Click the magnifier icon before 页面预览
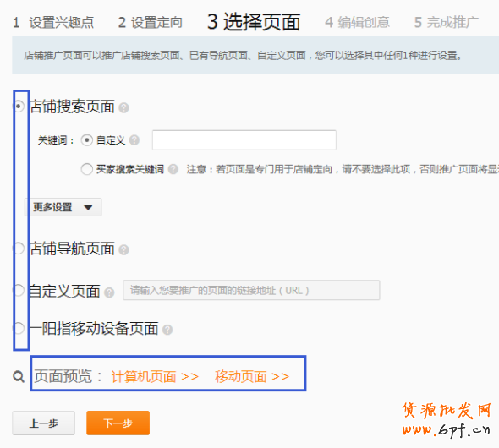This screenshot has width=499, height=448. pos(19,377)
